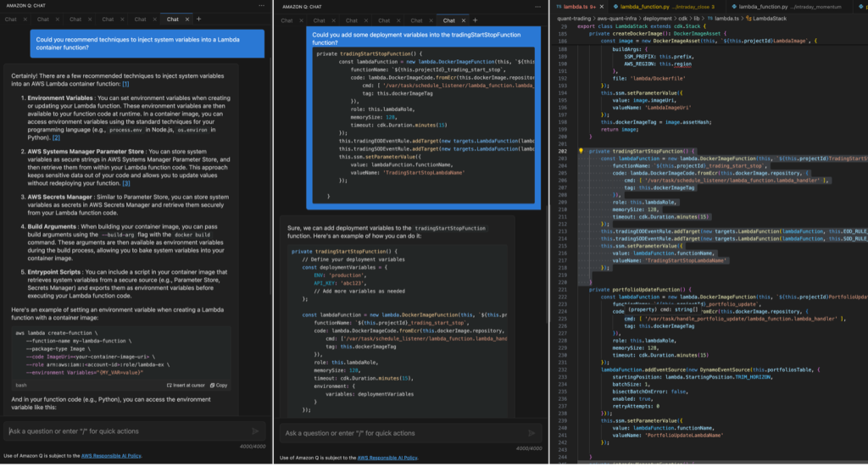Open more actions menu in middle Amazon Q panel
This screenshot has height=467, width=868.
537,7
